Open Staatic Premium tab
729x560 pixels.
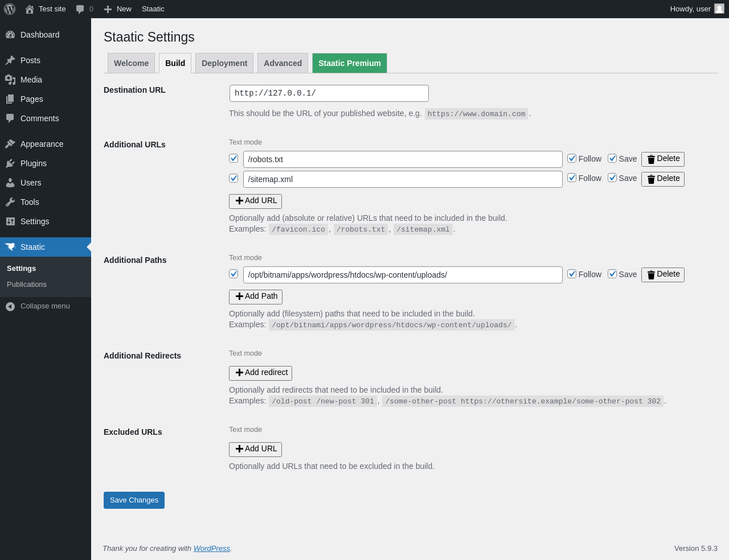[x=350, y=63]
